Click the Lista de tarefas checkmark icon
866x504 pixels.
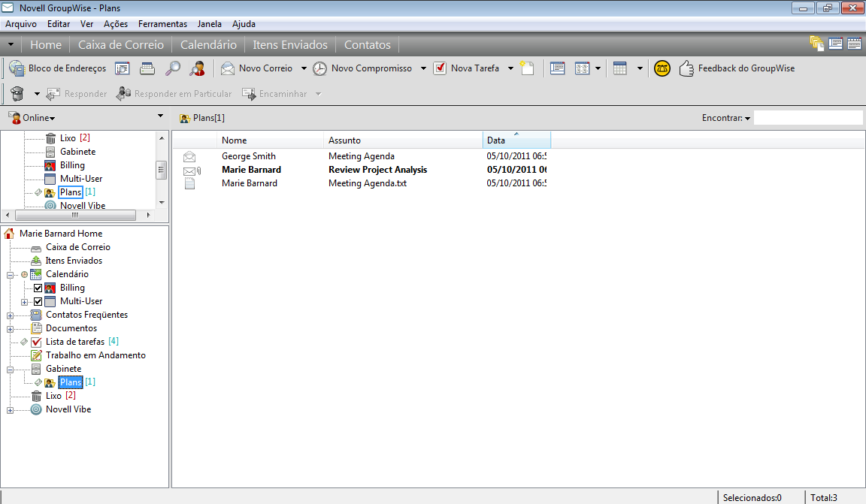(36, 342)
